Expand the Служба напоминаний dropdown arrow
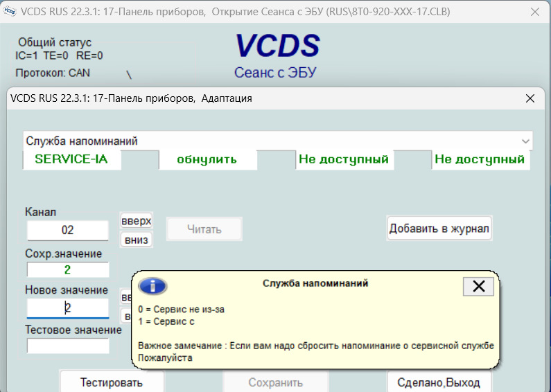 tap(525, 141)
